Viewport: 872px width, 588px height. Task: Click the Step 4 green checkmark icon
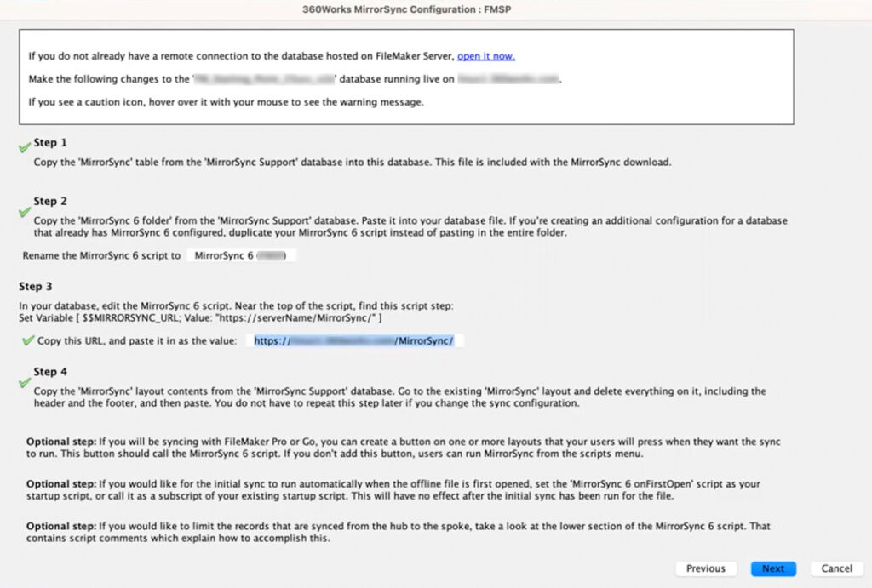click(x=25, y=382)
